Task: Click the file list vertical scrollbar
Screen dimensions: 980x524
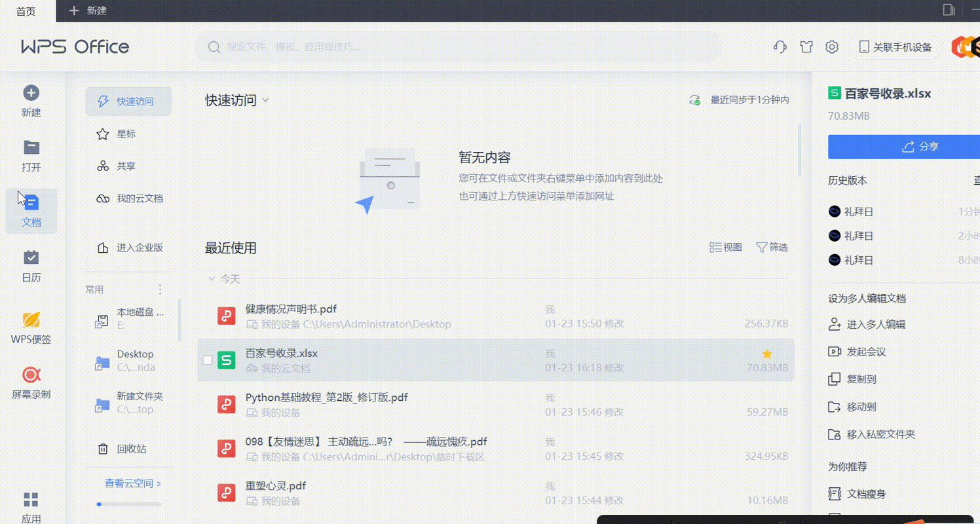Action: click(799, 149)
